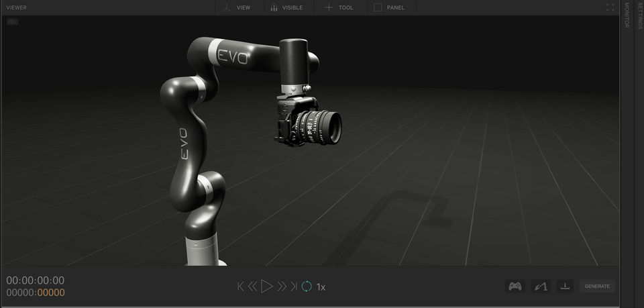Click the square icon beside PANEL
Viewport: 644px width, 308px height.
[x=378, y=7]
